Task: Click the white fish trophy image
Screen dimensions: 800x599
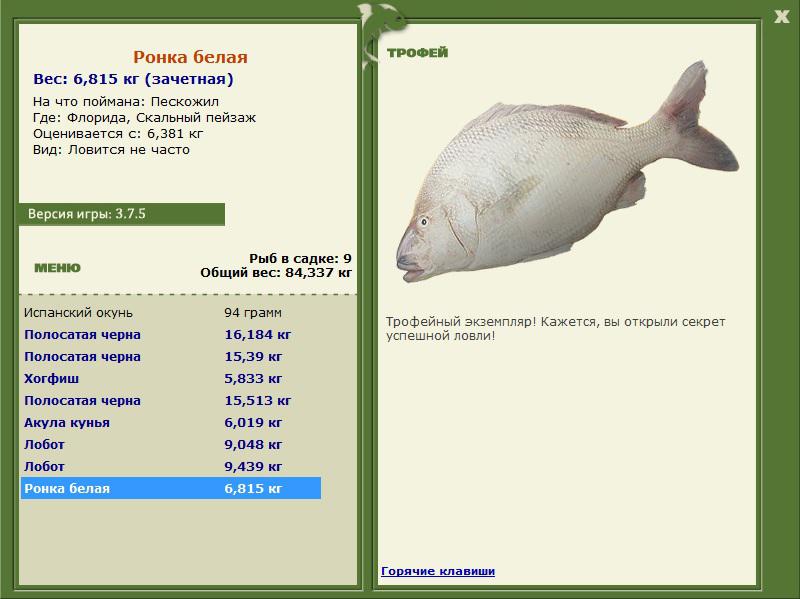Action: [x=566, y=171]
